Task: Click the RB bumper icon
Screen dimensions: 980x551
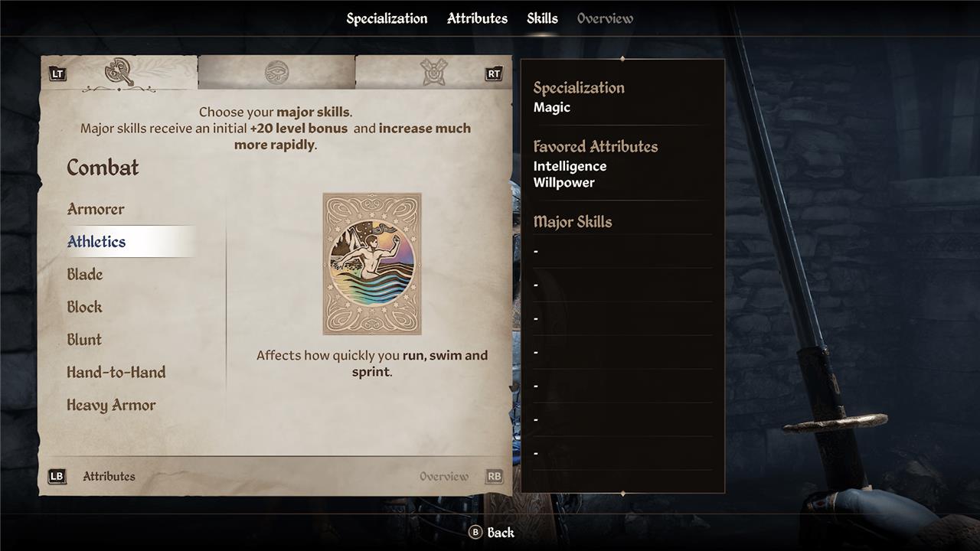Action: [495, 476]
